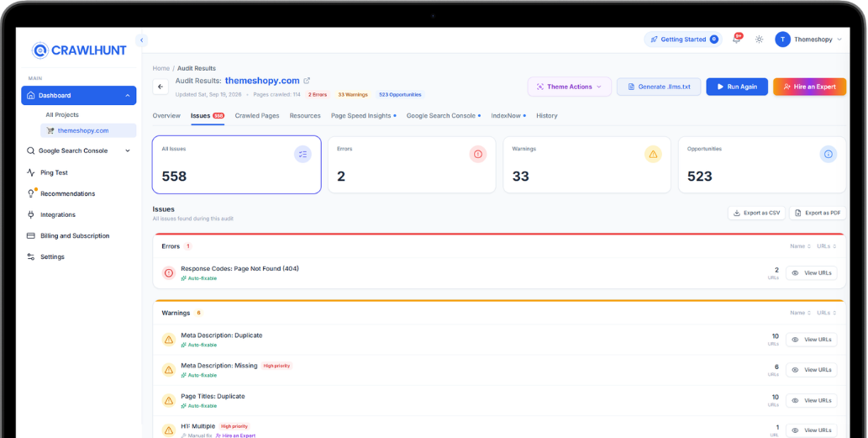Click the Meta Description: Missing warning icon

169,370
